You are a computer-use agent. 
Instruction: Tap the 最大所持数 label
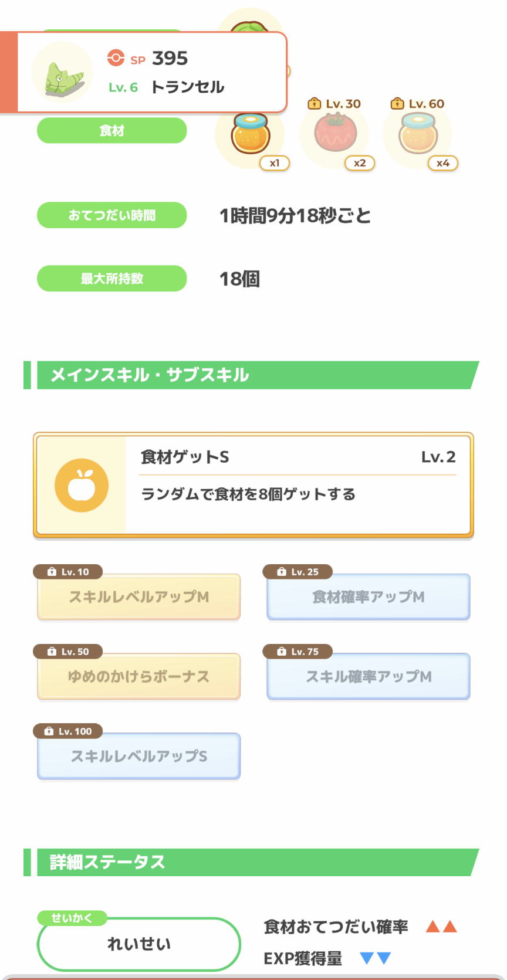click(112, 279)
